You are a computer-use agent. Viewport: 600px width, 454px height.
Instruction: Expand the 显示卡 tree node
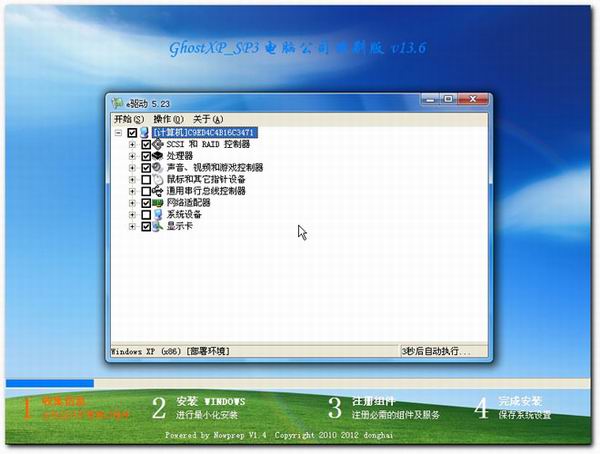click(132, 226)
